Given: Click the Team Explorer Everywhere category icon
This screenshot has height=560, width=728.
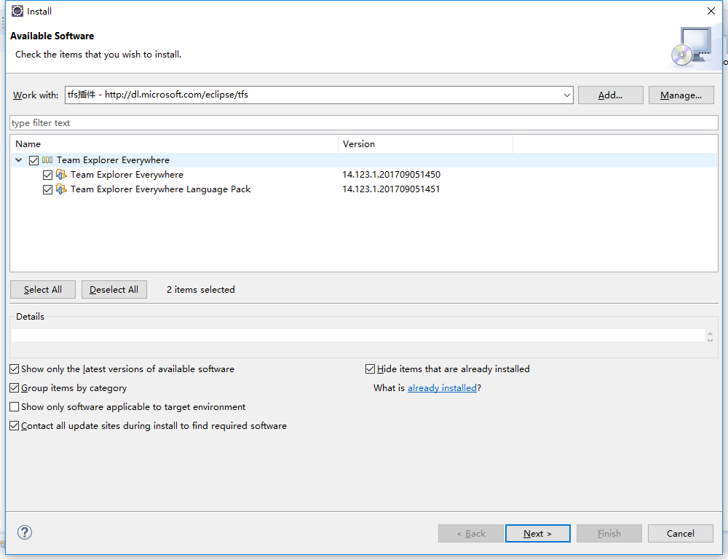Looking at the screenshot, I should click(47, 160).
